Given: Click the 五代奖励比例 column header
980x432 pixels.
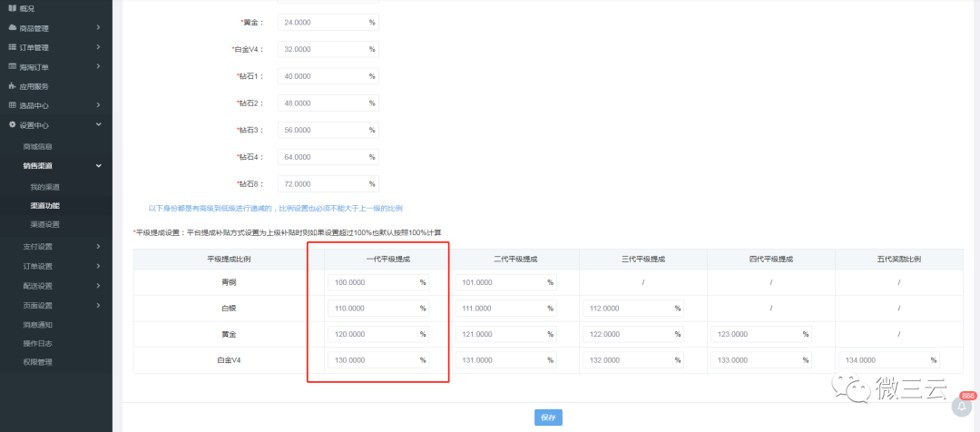Looking at the screenshot, I should [x=898, y=259].
